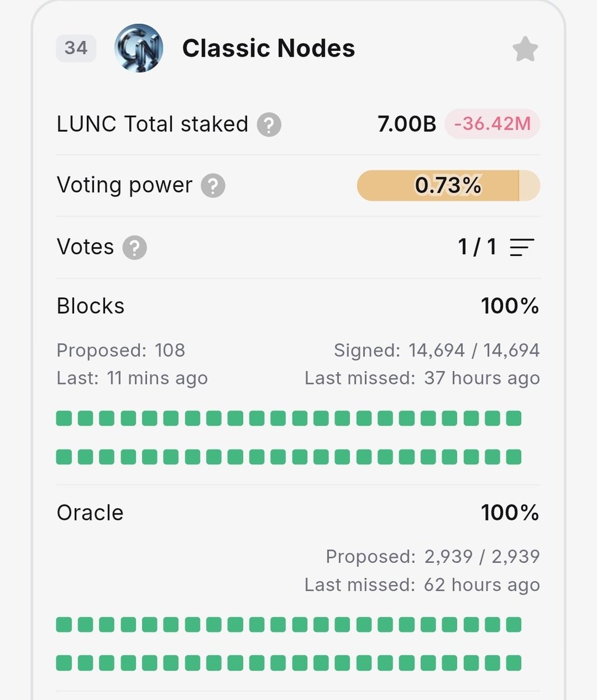Open the Classic Nodes validator name
597x700 pixels.
point(268,48)
